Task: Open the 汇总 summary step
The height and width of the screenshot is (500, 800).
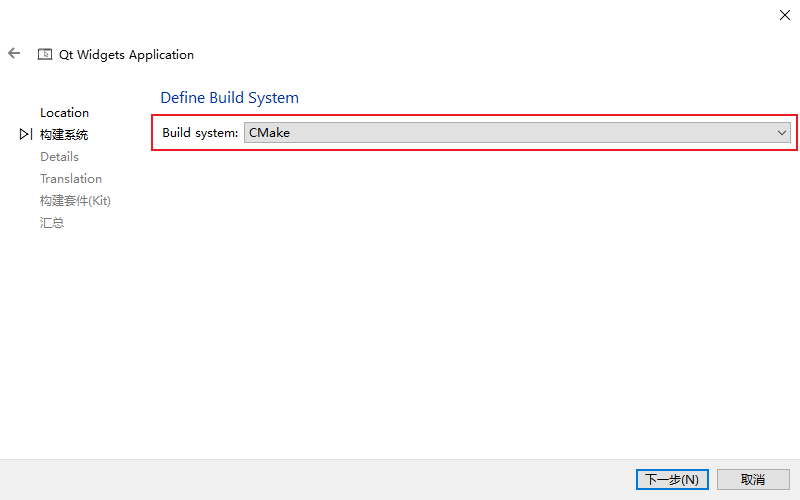Action: pos(52,223)
